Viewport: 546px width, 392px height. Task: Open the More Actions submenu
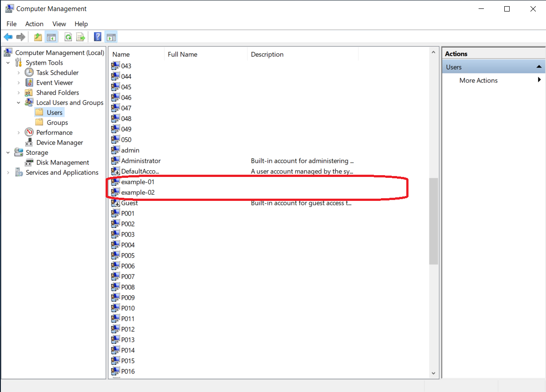[478, 80]
